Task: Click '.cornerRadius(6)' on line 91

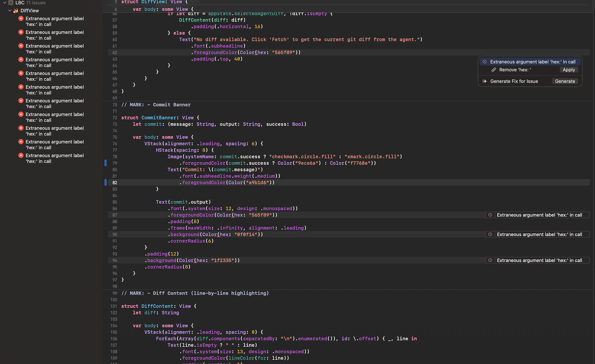Action: pyautogui.click(x=191, y=241)
